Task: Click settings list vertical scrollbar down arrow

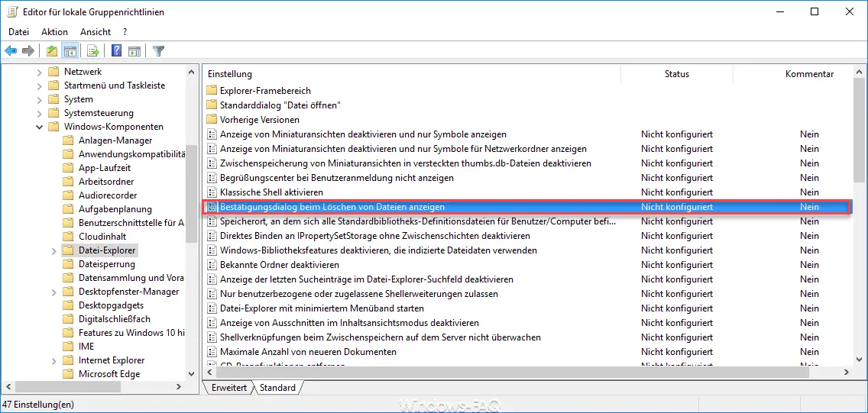Action: (859, 360)
